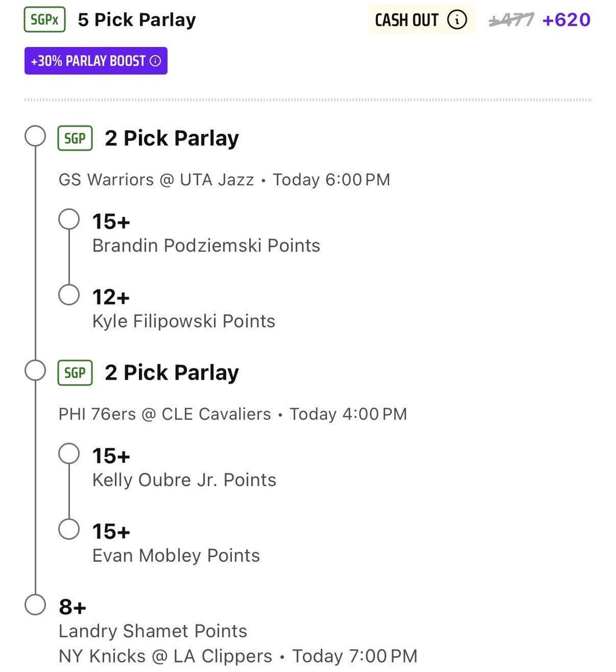The image size is (616, 672).
Task: Select Brandin Podziemski 15+ status circle
Action: [x=69, y=219]
